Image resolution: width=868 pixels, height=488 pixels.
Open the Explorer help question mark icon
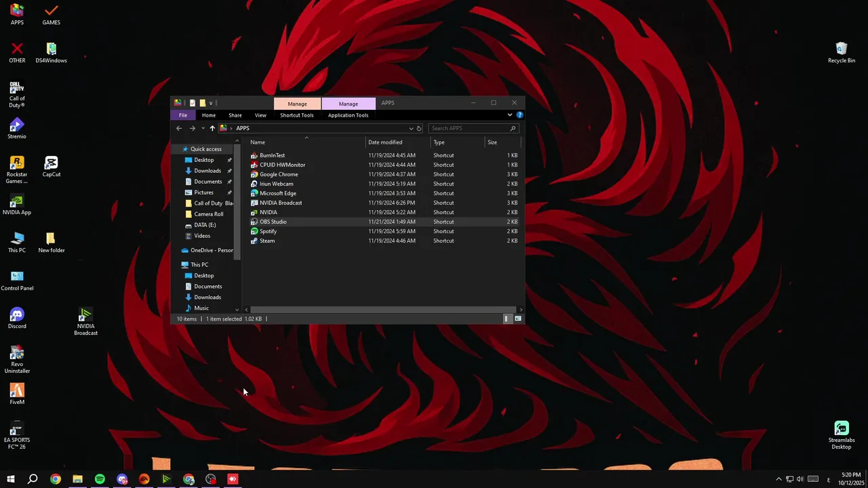pos(519,115)
